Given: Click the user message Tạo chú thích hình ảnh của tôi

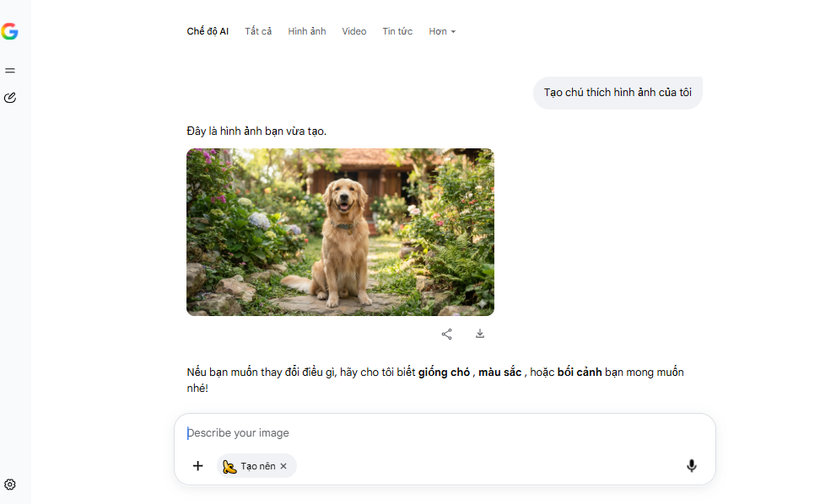Looking at the screenshot, I should (x=618, y=93).
